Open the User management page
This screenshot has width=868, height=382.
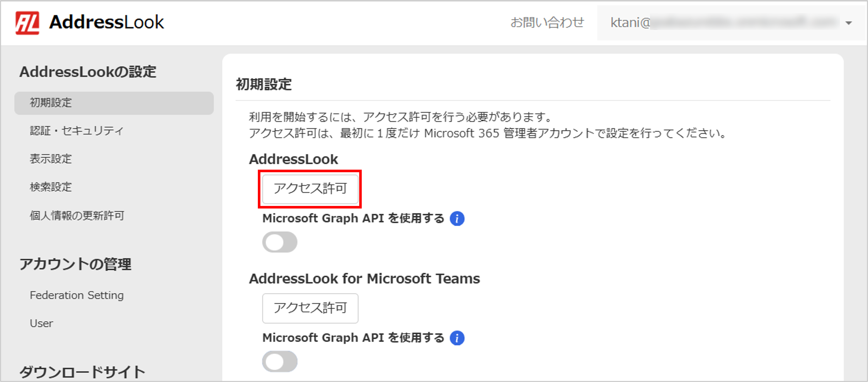point(41,323)
